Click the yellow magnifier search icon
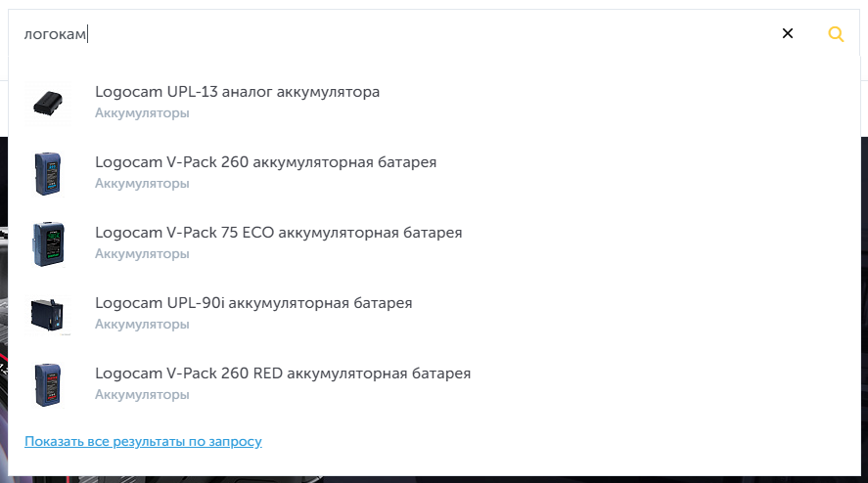Viewport: 868px width, 483px height. coord(836,34)
